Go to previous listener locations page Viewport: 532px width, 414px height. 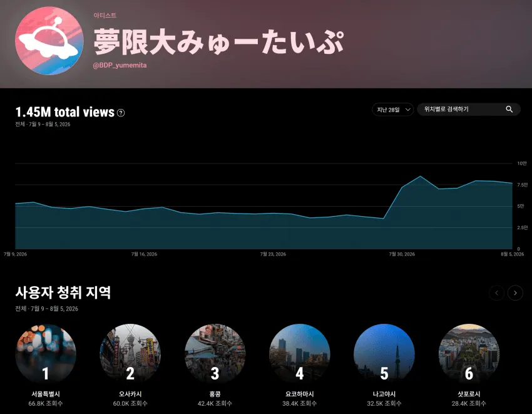coord(497,292)
